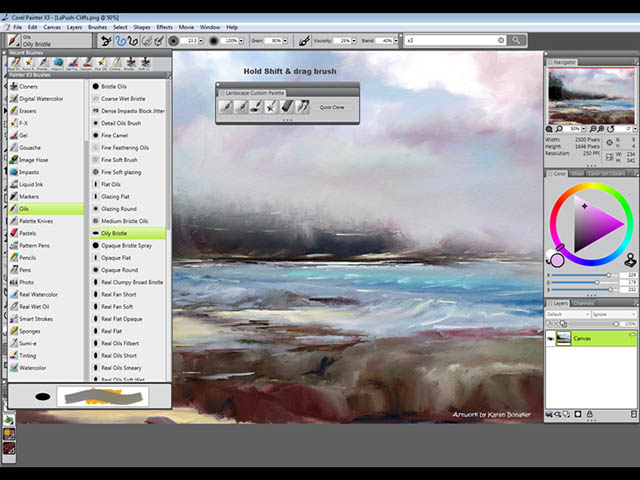Toggle the Color panel checkbox
640x480 pixels.
point(550,174)
